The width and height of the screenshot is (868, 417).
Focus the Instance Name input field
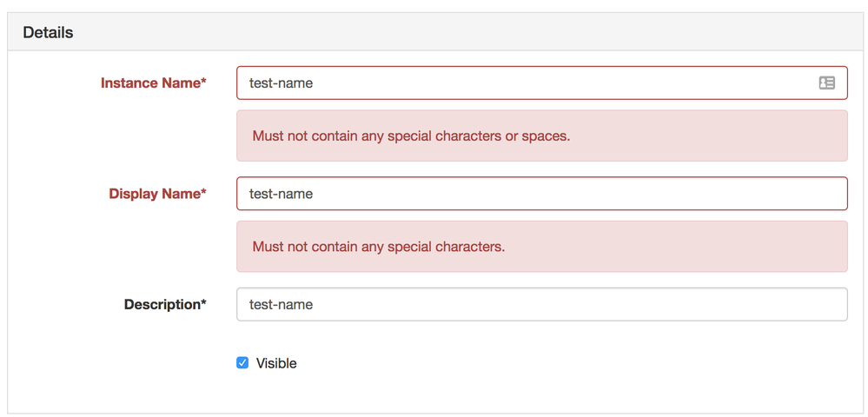coord(521,83)
